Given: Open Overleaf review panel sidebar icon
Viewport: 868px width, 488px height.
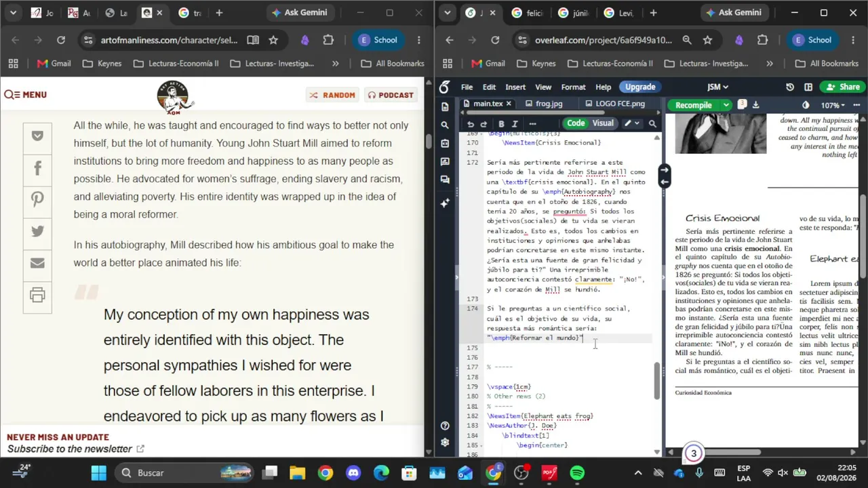Looking at the screenshot, I should point(445,162).
